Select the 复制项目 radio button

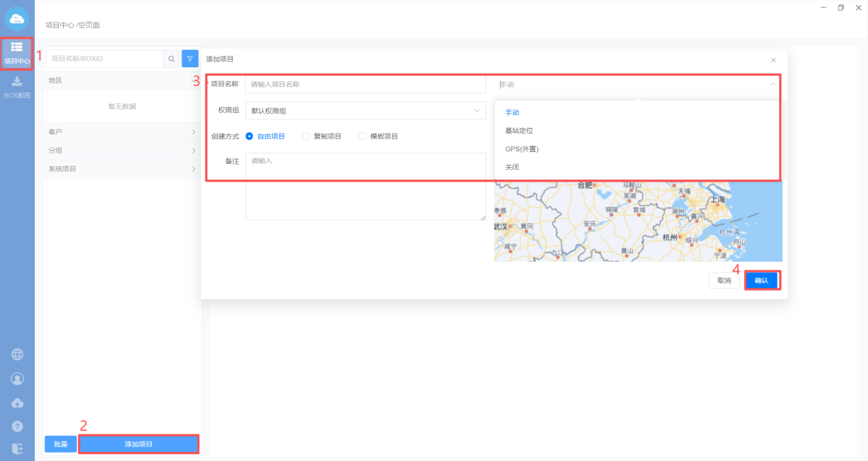[306, 136]
